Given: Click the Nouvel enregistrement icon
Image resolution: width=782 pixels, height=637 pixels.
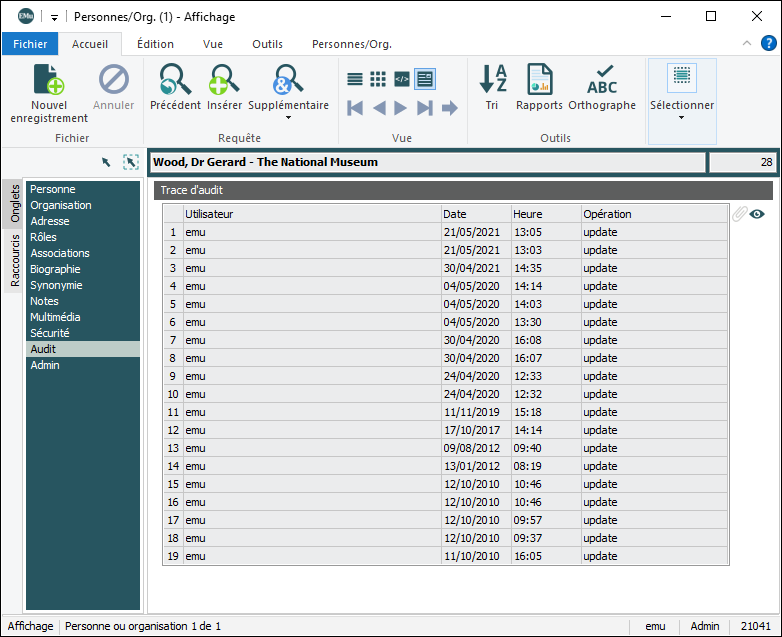Looking at the screenshot, I should click(49, 80).
